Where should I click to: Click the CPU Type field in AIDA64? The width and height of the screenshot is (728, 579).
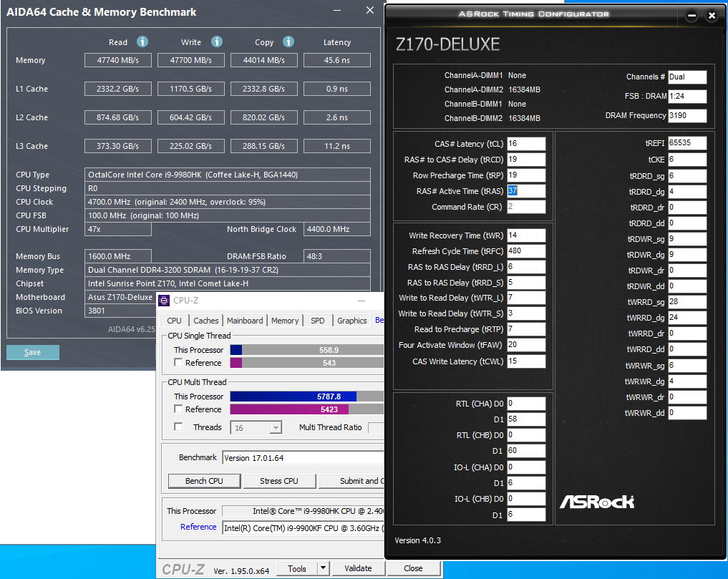point(228,175)
